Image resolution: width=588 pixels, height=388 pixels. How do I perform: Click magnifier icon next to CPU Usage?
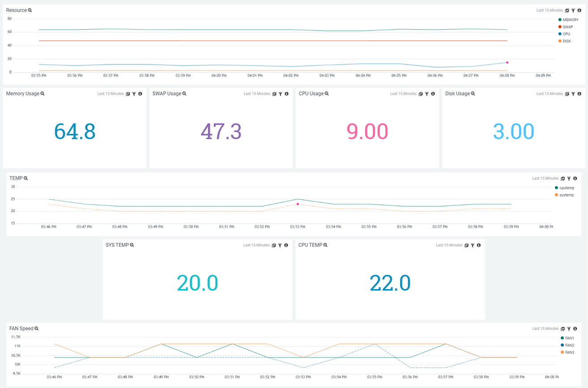click(x=327, y=94)
